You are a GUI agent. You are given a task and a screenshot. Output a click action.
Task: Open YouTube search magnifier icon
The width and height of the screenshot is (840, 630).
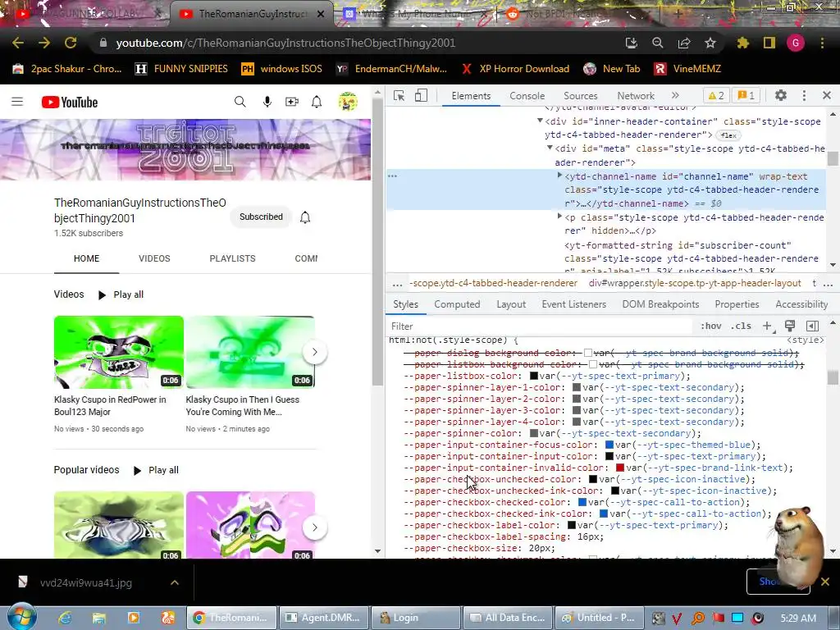(x=240, y=102)
